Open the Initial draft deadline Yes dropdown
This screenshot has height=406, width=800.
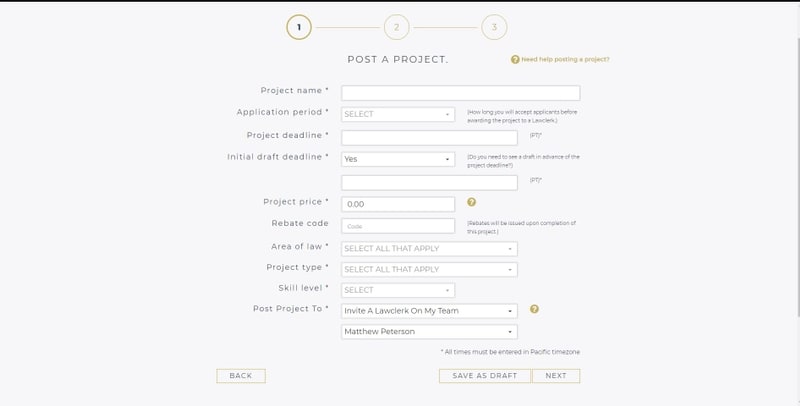coord(398,159)
